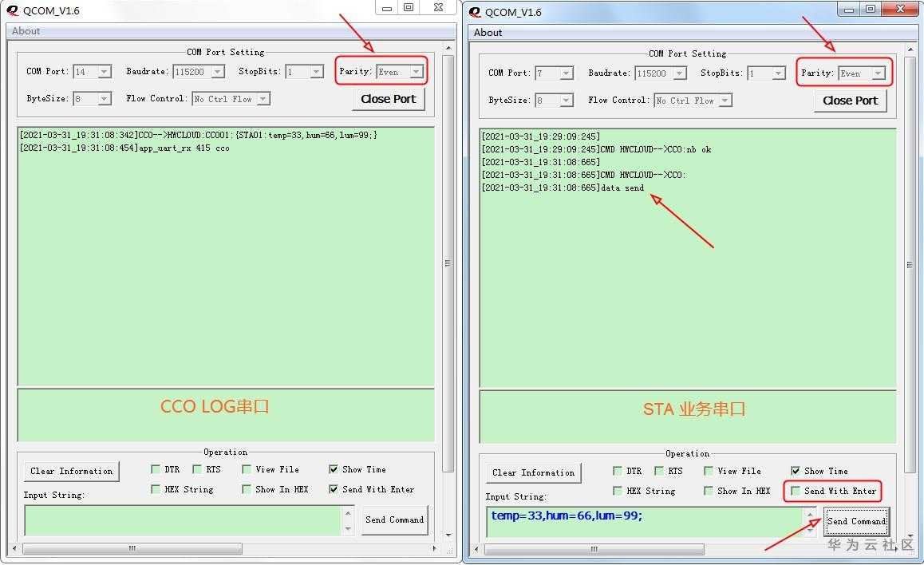
Task: Expand COM Port dropdown showing 7 in right window
Action: pos(567,73)
